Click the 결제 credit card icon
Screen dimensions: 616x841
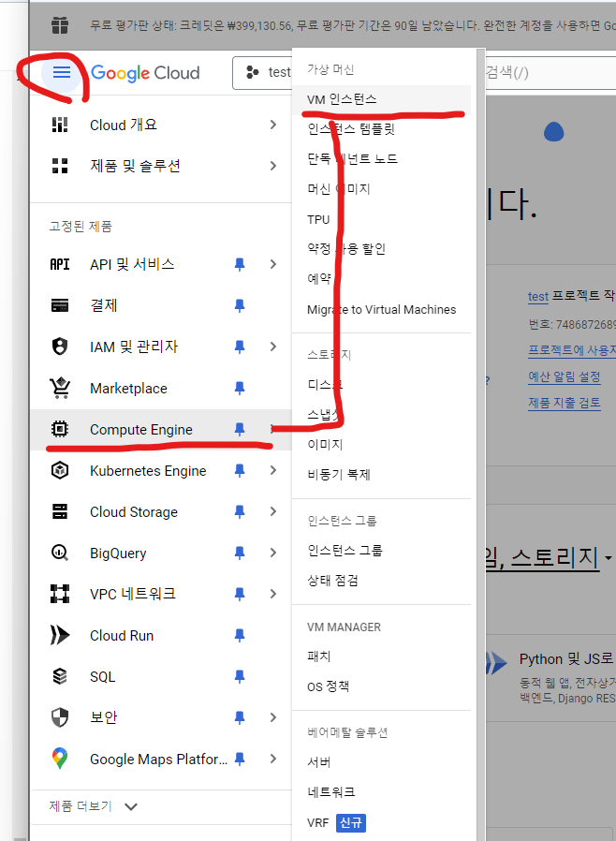[60, 305]
